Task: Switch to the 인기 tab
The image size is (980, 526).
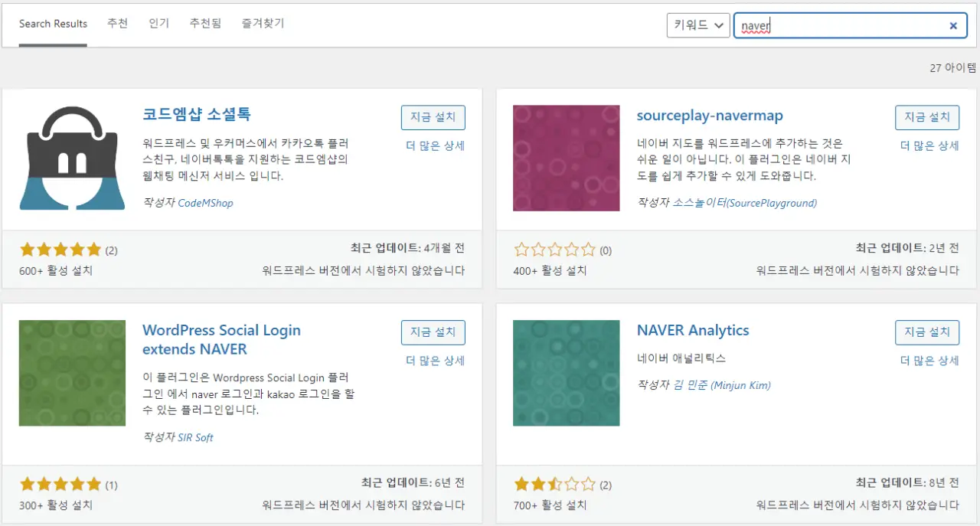Action: (158, 23)
